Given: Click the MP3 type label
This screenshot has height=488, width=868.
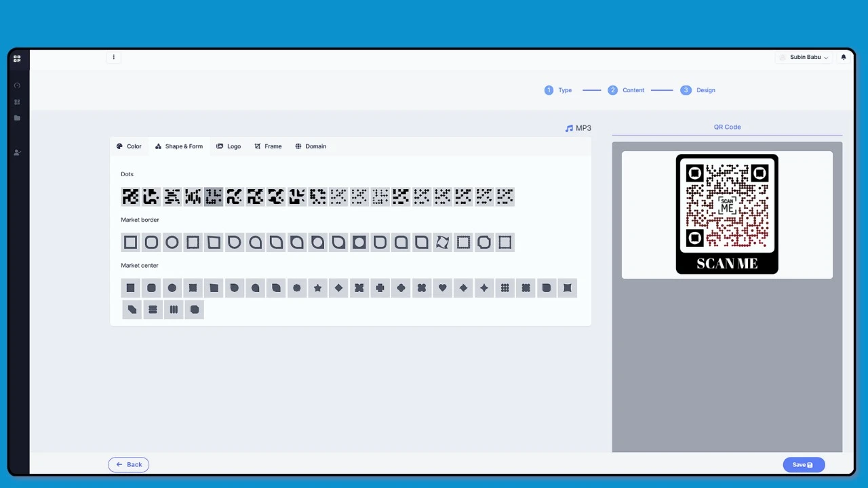Looking at the screenshot, I should pyautogui.click(x=578, y=128).
